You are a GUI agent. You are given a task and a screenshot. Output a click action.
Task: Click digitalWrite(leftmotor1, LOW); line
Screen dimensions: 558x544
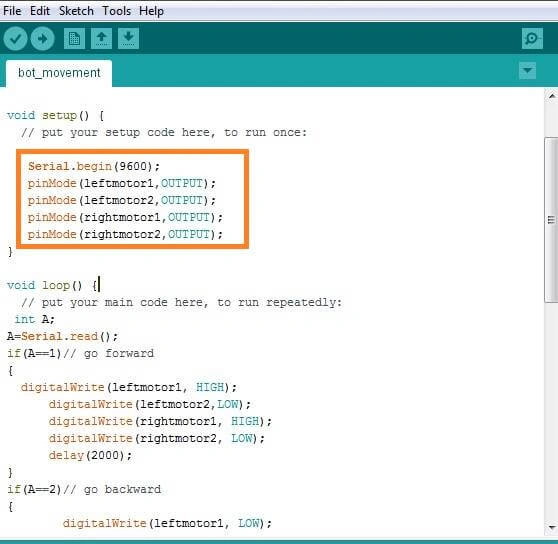tap(167, 523)
